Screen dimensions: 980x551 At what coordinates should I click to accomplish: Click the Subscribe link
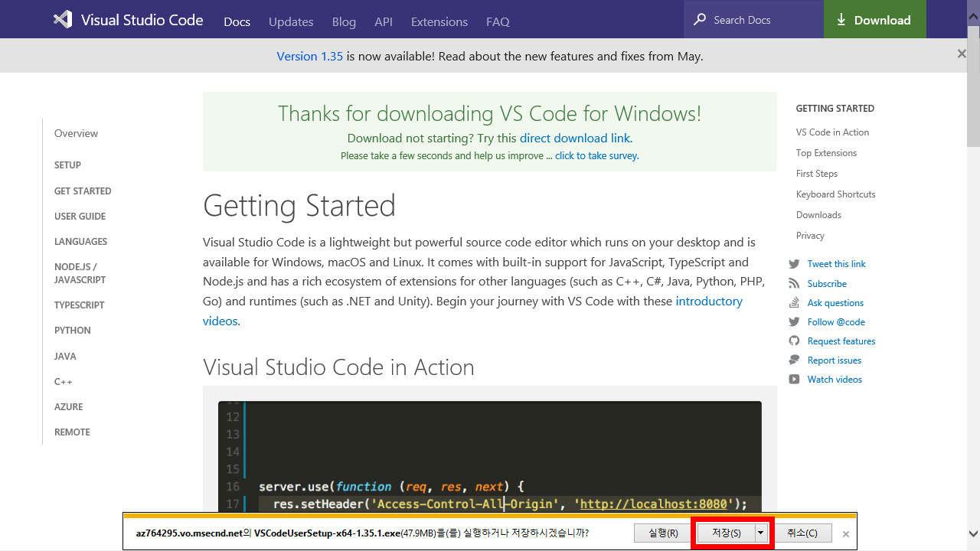point(827,284)
